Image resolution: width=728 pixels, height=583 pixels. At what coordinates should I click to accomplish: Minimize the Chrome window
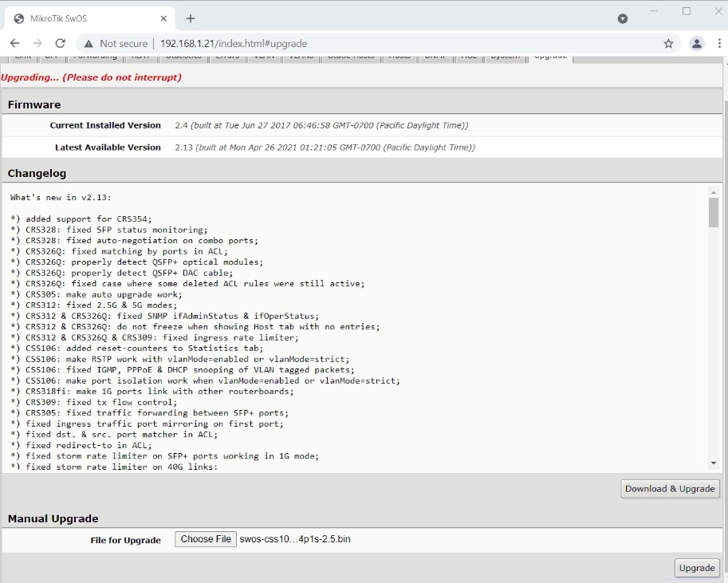(654, 11)
